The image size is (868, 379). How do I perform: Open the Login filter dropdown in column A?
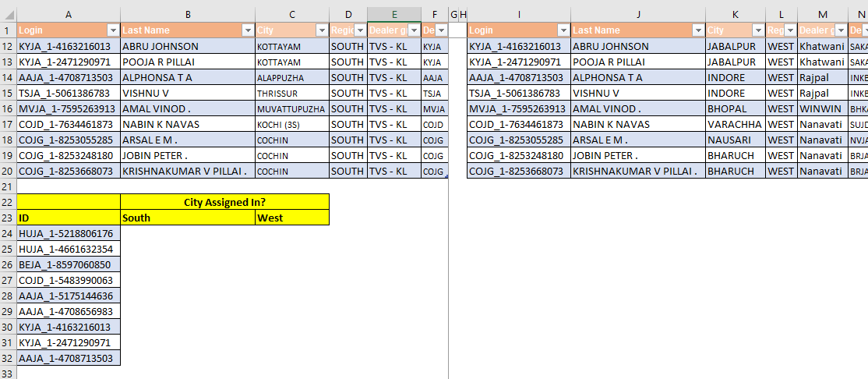pos(114,30)
